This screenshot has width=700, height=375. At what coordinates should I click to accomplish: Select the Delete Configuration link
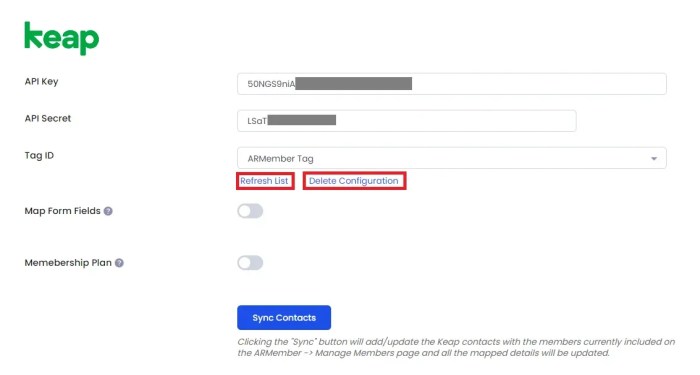point(354,181)
